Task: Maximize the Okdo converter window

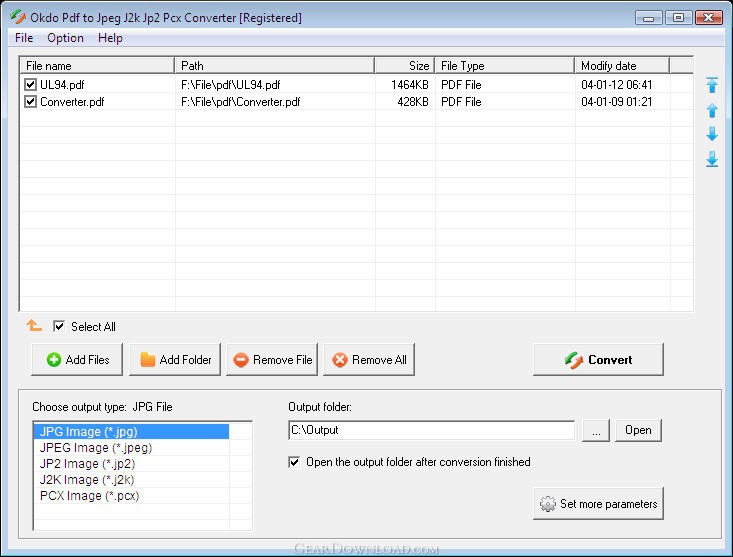Action: click(678, 18)
